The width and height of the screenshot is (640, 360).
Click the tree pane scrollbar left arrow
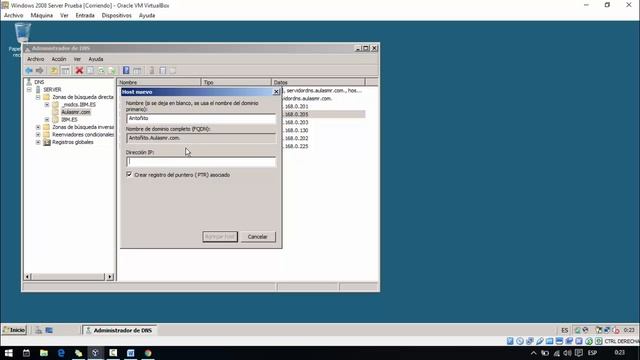[x=28, y=277]
